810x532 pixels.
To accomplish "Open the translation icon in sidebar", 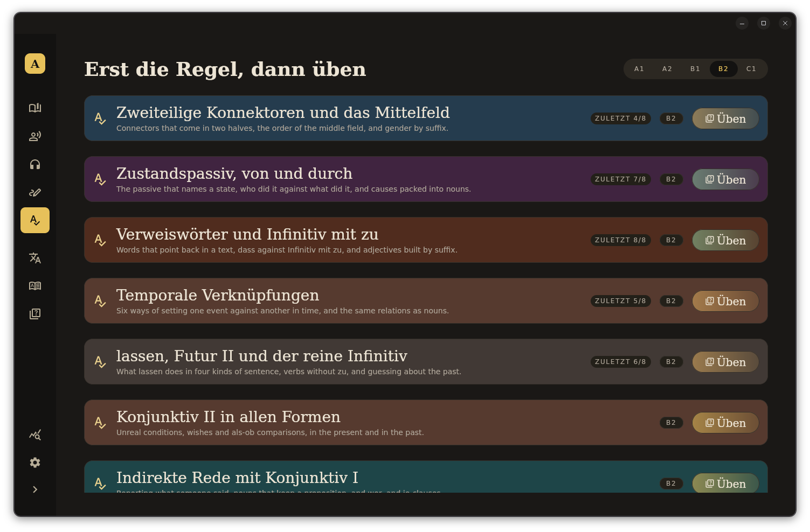I will (35, 258).
